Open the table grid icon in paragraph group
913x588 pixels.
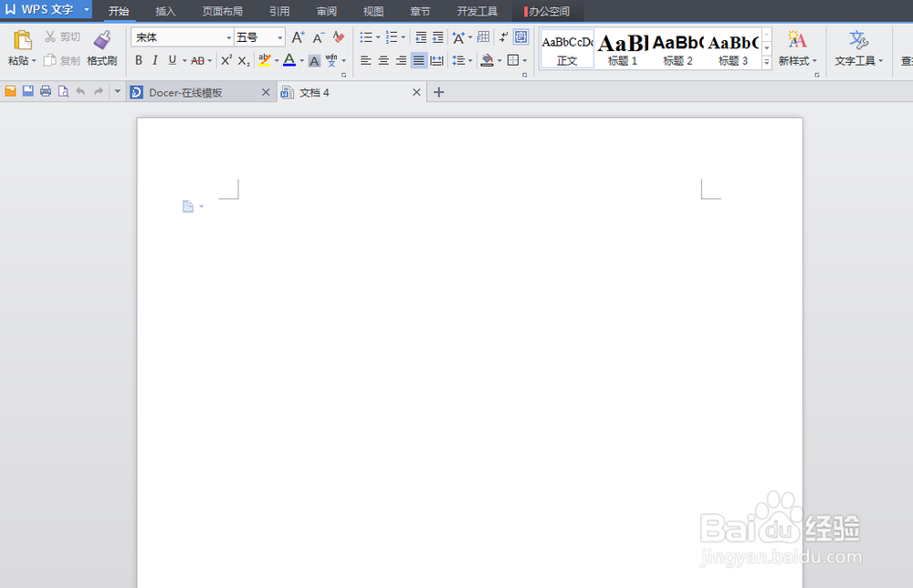483,37
